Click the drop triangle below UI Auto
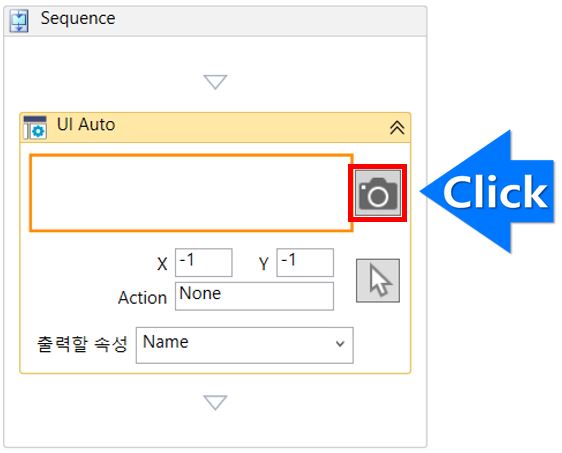This screenshot has width=562, height=453. 215,402
